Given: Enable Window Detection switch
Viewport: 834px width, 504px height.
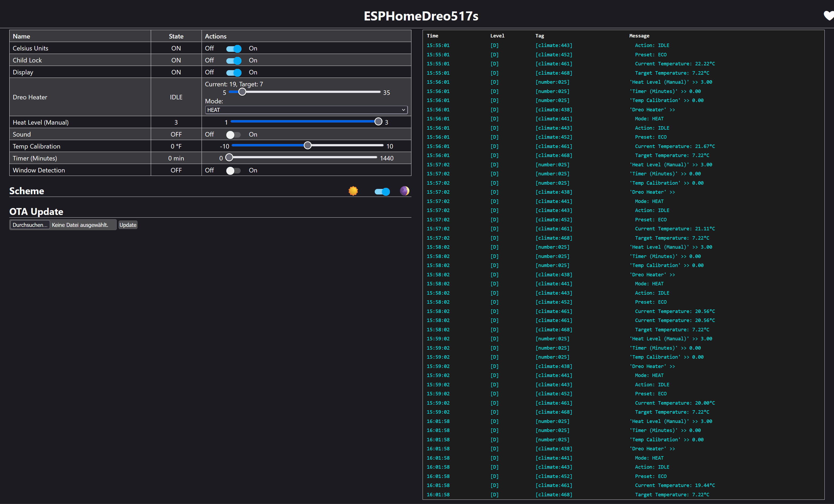Looking at the screenshot, I should (x=233, y=171).
